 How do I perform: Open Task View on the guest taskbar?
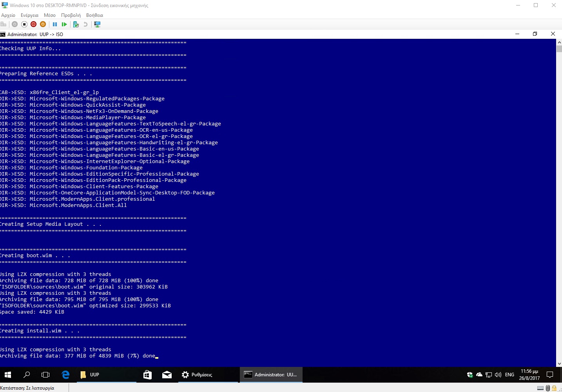45,375
